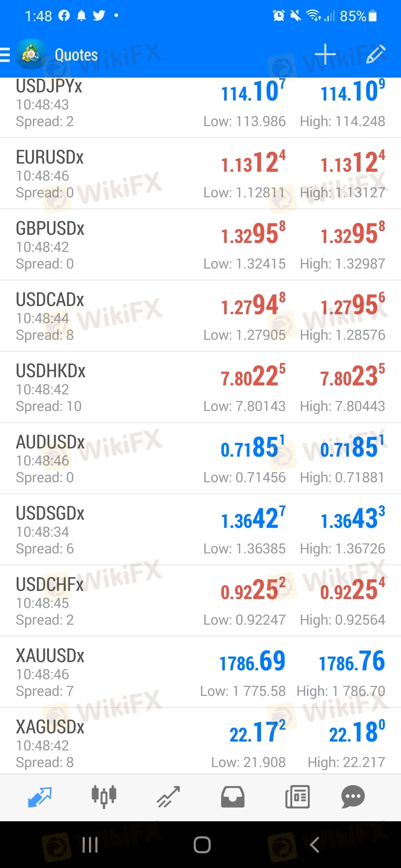The height and width of the screenshot is (868, 401).
Task: Tap the MetaTrader app logo
Action: pos(31,55)
